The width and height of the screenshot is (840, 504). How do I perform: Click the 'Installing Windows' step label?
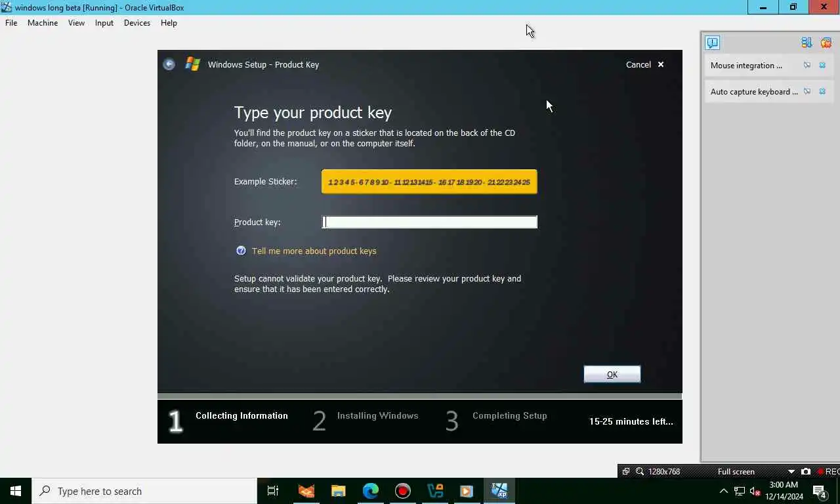click(377, 415)
